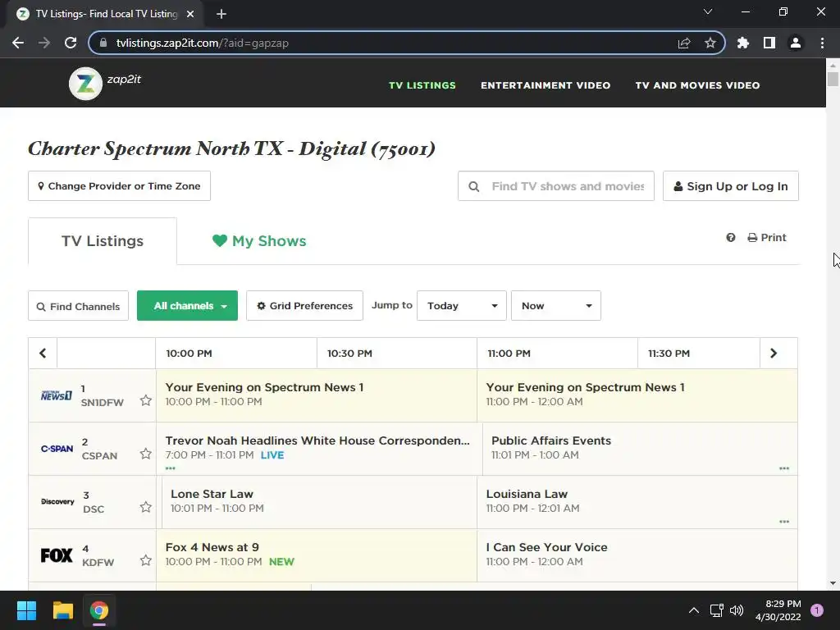Image resolution: width=840 pixels, height=630 pixels.
Task: Open Public Affairs Events listing
Action: tap(640, 449)
